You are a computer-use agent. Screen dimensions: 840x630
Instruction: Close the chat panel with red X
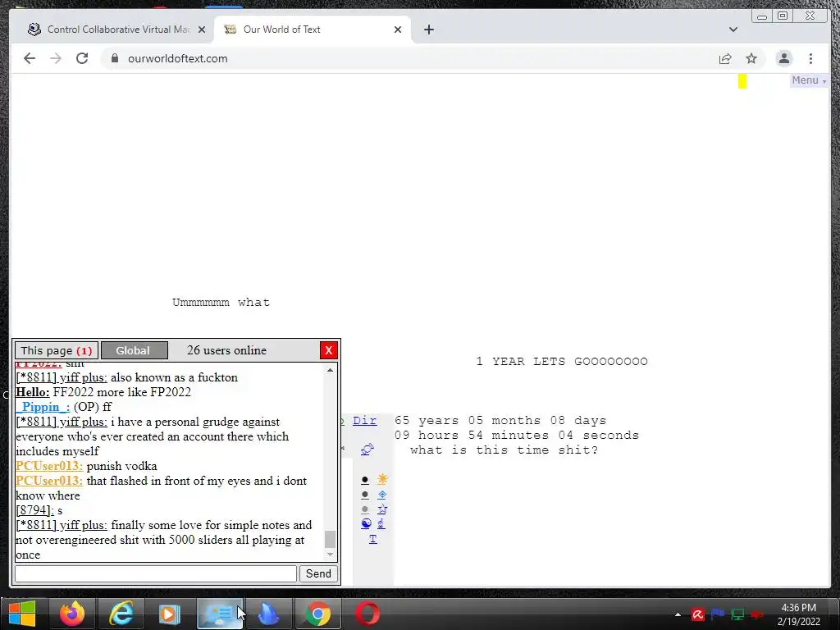click(328, 350)
